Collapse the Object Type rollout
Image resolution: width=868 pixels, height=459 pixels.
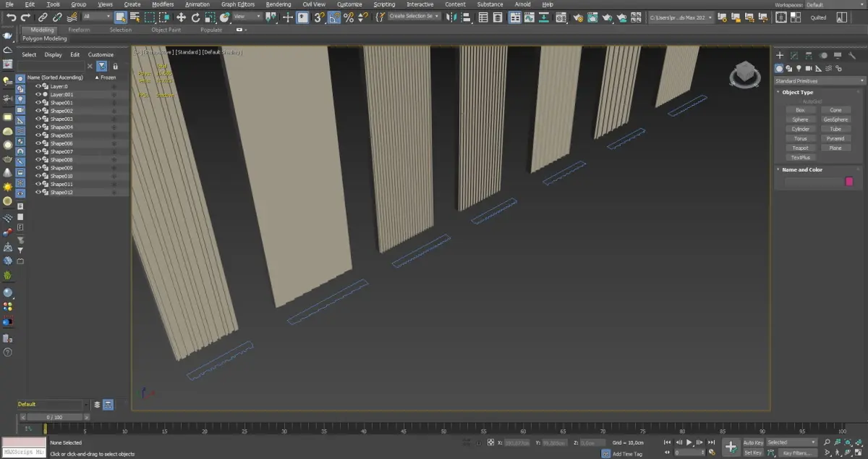click(797, 92)
